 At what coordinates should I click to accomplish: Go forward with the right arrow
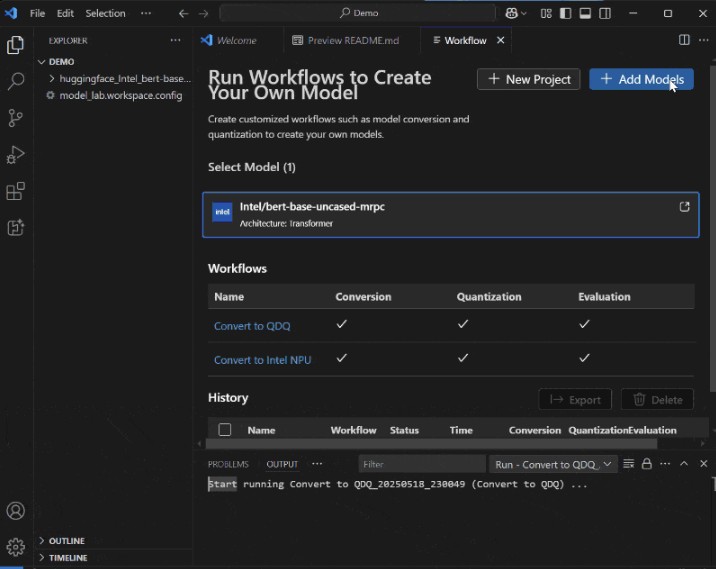204,13
